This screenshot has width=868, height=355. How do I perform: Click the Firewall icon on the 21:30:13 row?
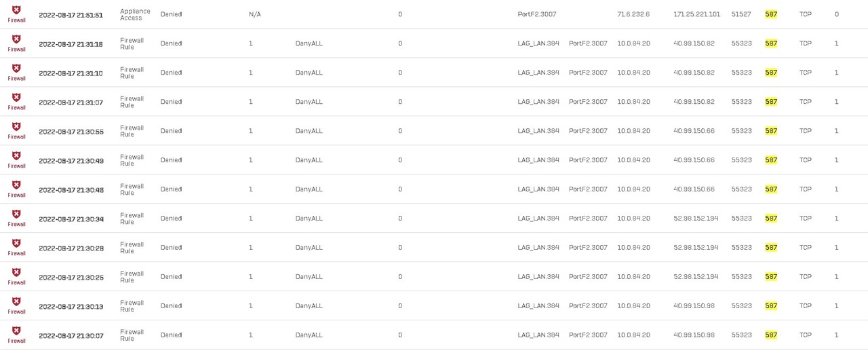(x=16, y=302)
